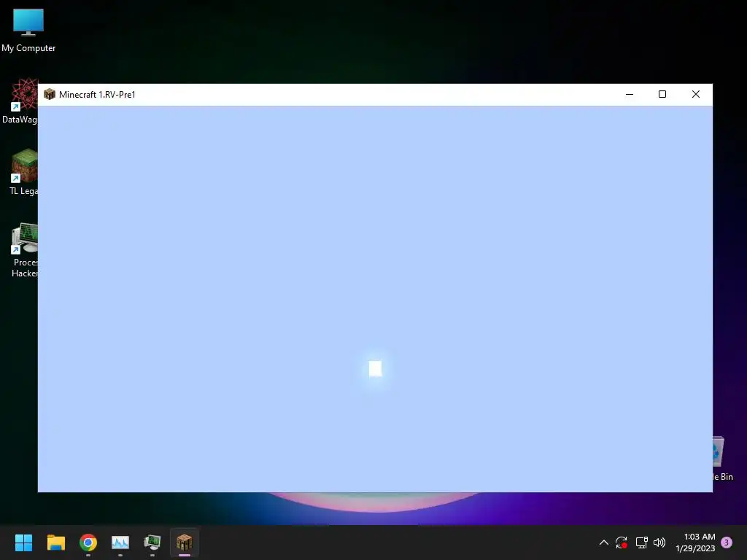Open the clock showing 1:03 AM

(695, 542)
